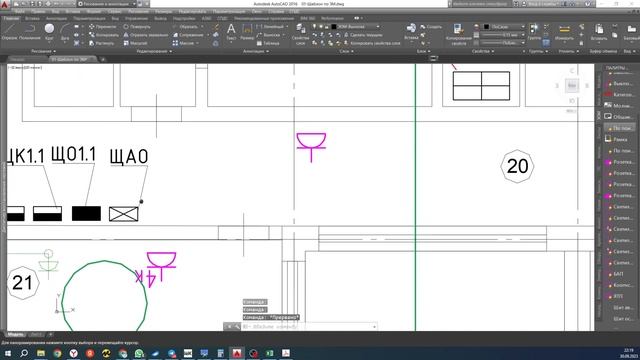The width and height of the screenshot is (640, 360).
Task: Click the Linear dimension (Линейный) button
Action: [x=270, y=27]
